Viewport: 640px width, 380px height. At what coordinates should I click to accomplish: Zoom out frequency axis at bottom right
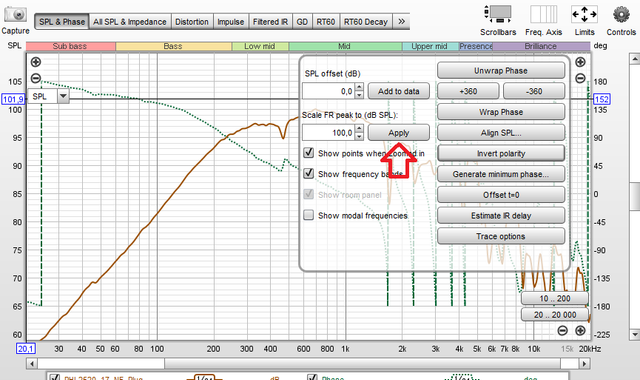point(562,331)
